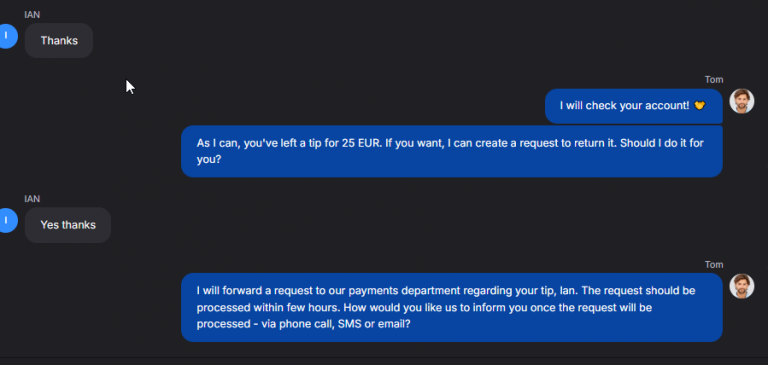Click IAN's blue avatar beside Yes thanks
Viewport: 768px width, 365px height.
pos(6,220)
